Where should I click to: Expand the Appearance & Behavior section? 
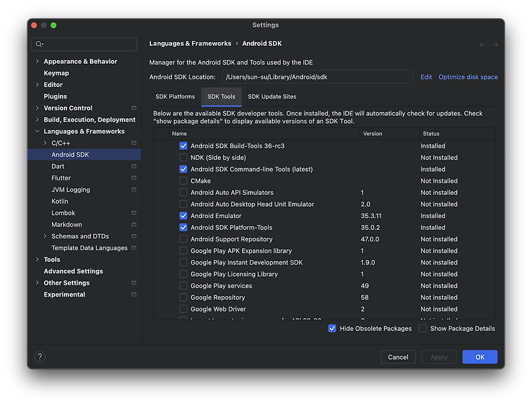37,61
